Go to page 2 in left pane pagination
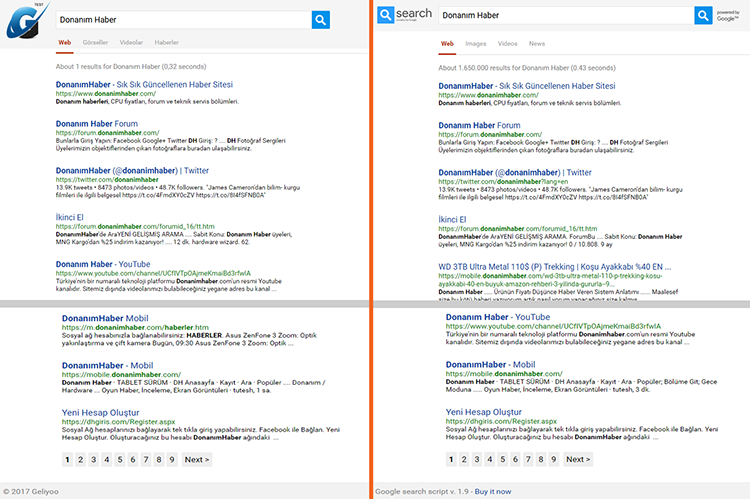 tap(80, 460)
